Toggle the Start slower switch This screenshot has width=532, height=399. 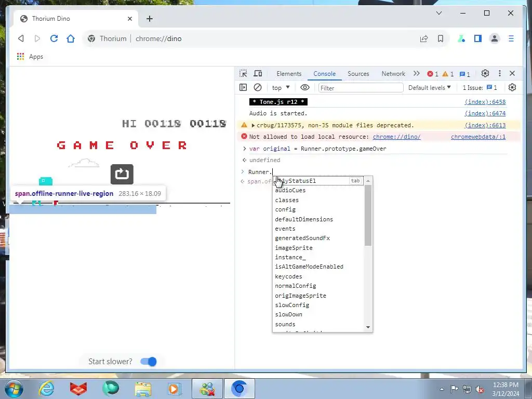(x=149, y=362)
